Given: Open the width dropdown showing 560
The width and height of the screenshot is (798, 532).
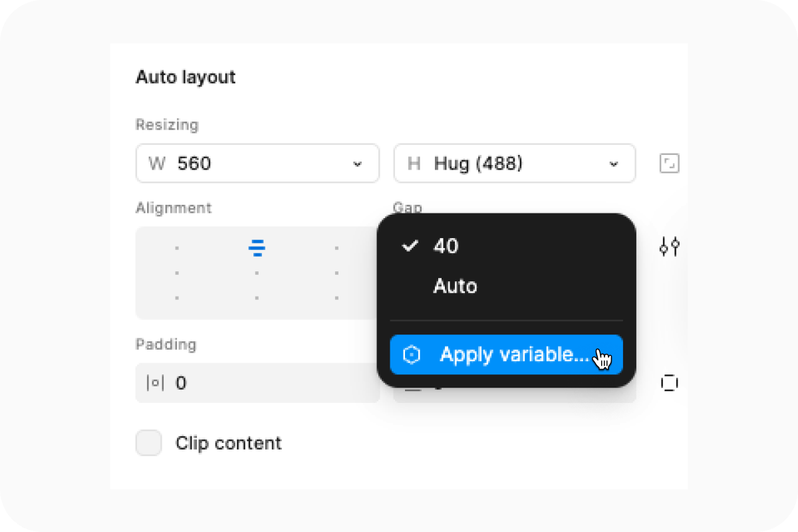Looking at the screenshot, I should (x=359, y=163).
